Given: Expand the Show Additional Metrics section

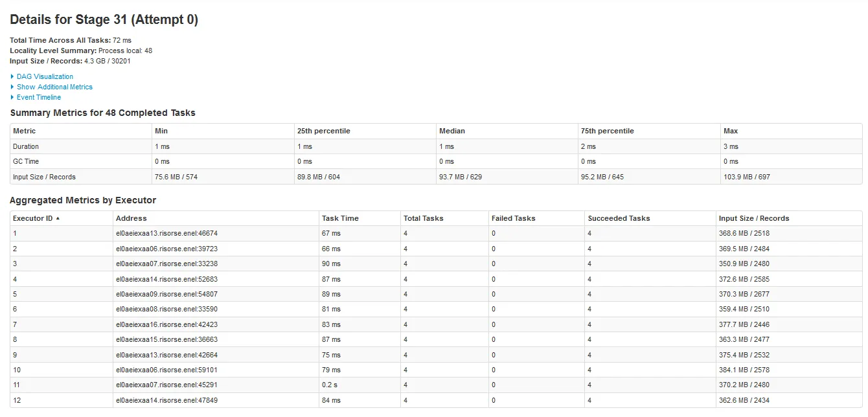Looking at the screenshot, I should point(54,87).
